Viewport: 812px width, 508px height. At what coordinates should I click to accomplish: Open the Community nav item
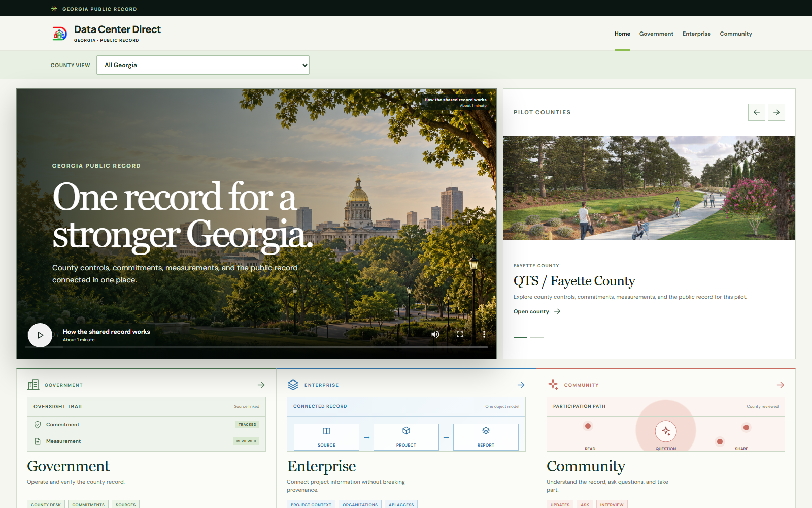pos(736,34)
